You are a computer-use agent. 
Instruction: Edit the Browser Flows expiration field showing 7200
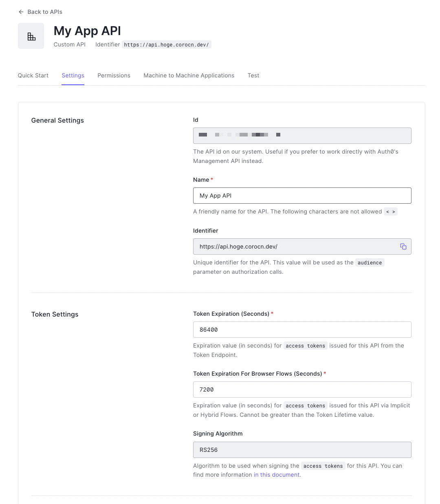pos(302,390)
